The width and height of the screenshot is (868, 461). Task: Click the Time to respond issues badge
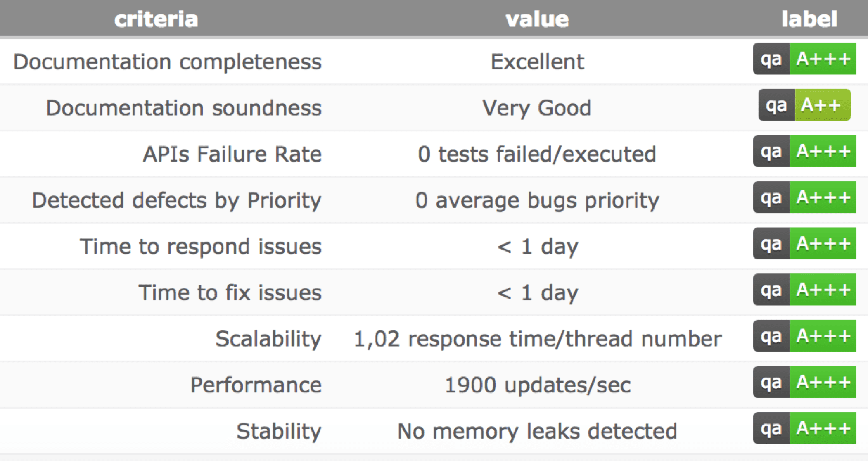click(x=804, y=244)
